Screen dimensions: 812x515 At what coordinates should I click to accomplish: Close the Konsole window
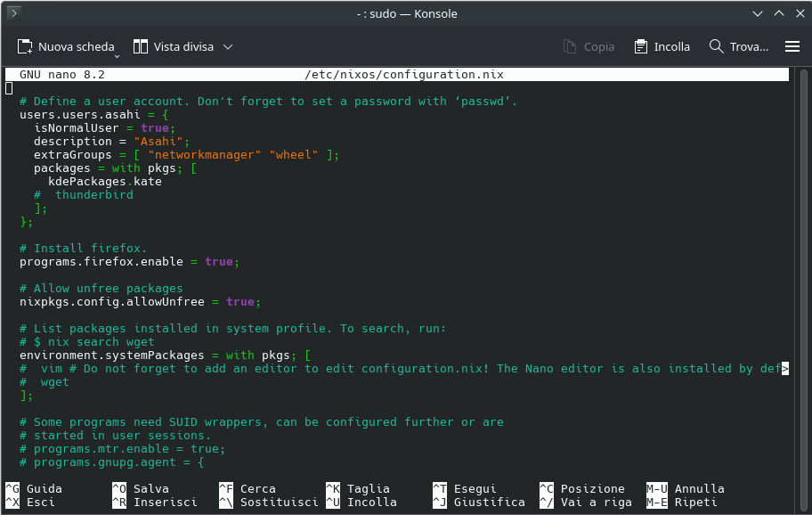797,14
